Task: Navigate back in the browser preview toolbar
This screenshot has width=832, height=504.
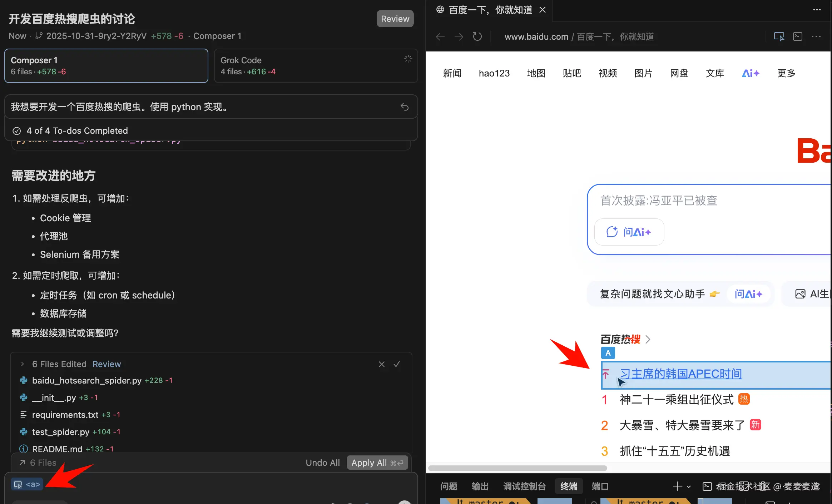Action: pyautogui.click(x=440, y=36)
